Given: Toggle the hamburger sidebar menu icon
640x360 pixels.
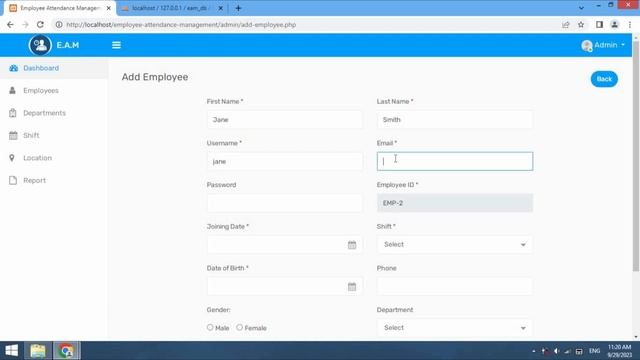Looking at the screenshot, I should pos(116,45).
